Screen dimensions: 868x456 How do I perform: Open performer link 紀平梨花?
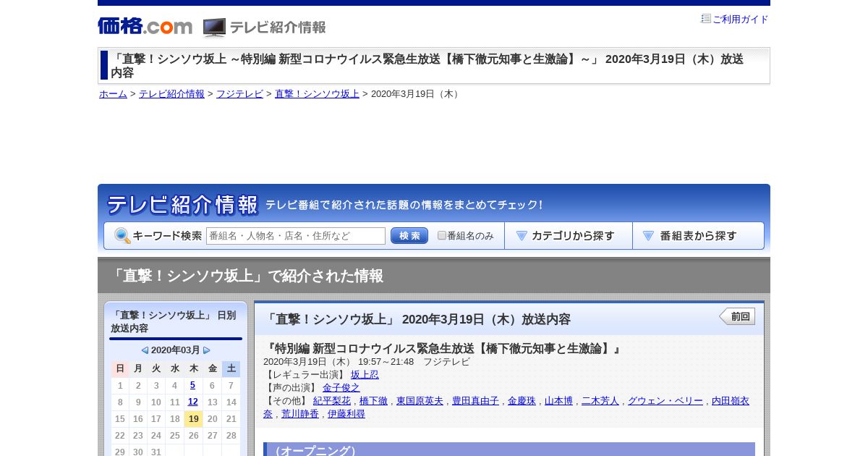(x=332, y=401)
